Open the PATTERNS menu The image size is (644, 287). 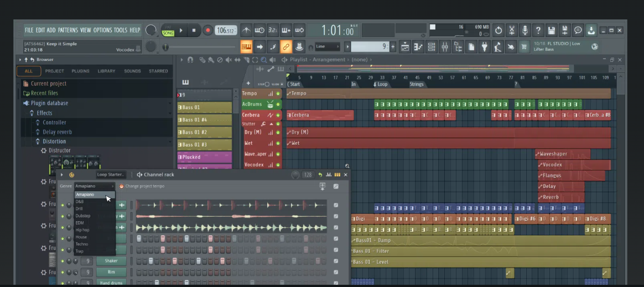[x=67, y=30]
